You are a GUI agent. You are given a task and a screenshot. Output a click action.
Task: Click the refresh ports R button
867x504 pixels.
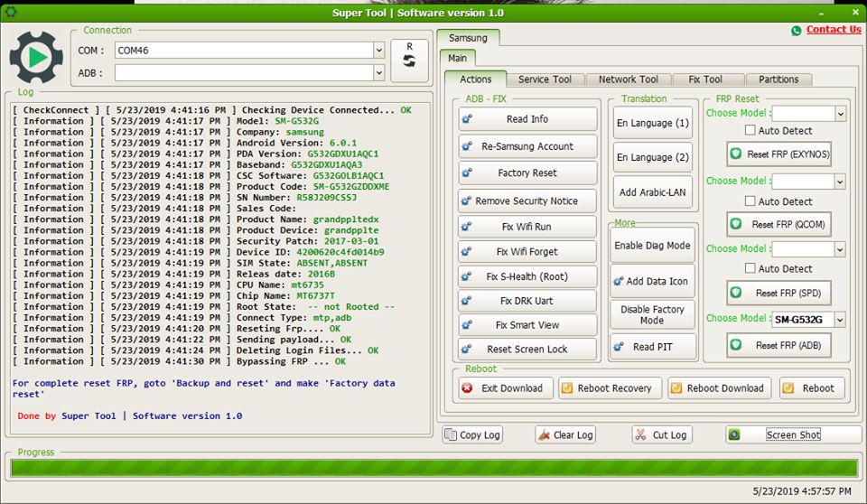pos(409,61)
